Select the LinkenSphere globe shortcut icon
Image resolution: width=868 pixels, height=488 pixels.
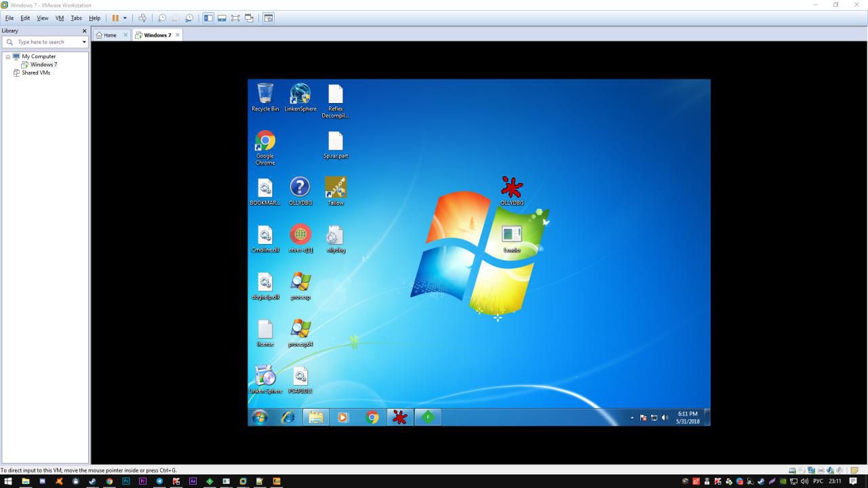300,98
